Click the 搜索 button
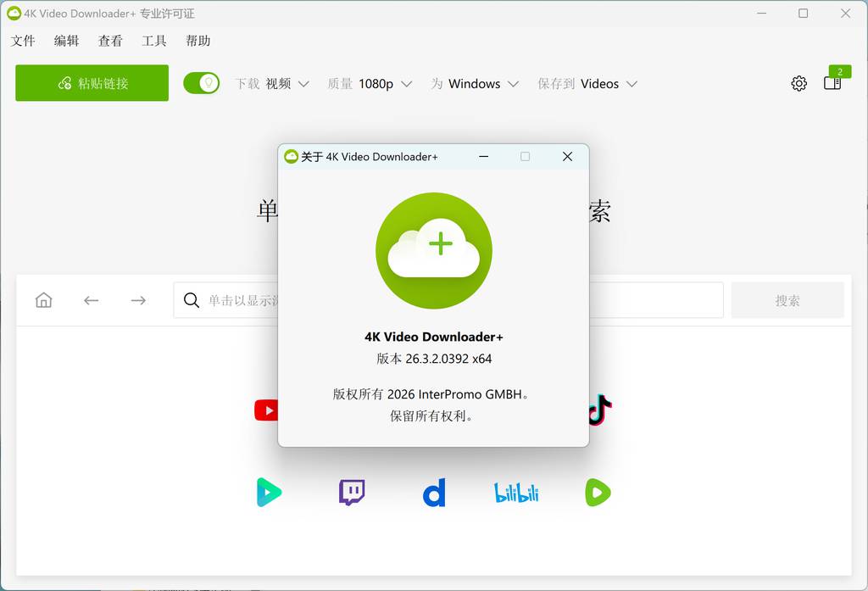The width and height of the screenshot is (868, 591). pos(787,300)
